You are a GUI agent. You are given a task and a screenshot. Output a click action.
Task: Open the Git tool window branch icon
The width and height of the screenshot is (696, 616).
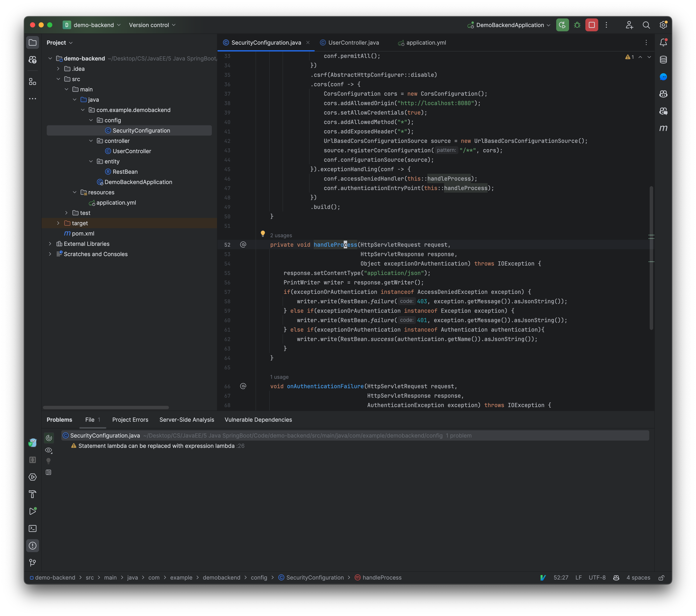33,563
